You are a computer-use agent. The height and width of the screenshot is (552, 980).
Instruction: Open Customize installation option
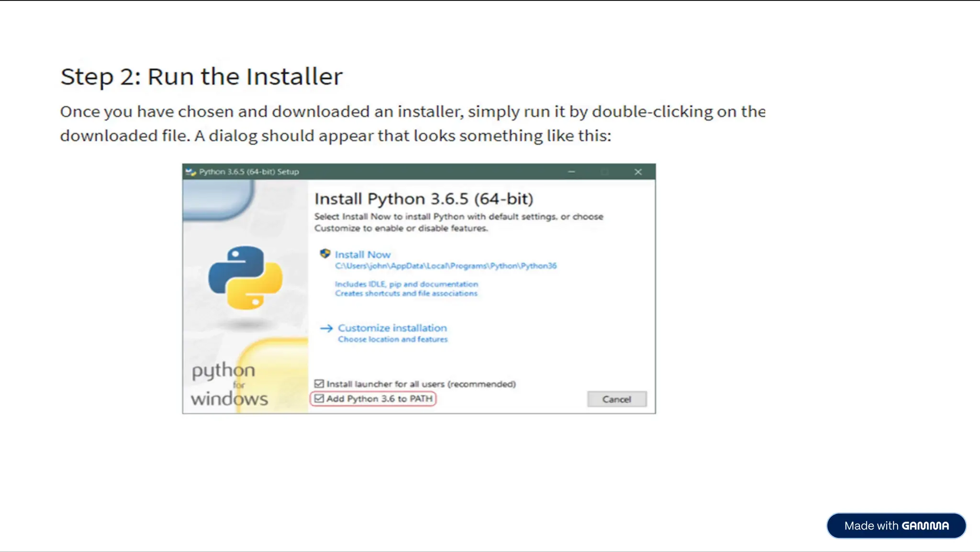(x=392, y=328)
